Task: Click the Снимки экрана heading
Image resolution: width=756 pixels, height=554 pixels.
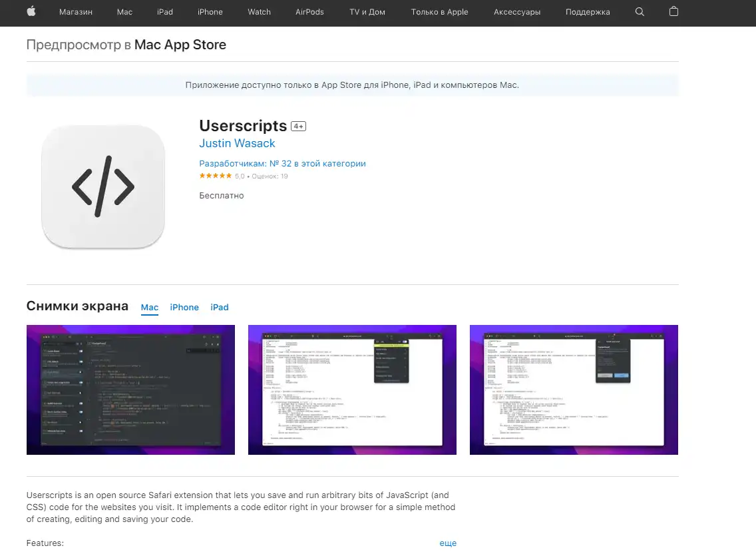Action: tap(77, 306)
